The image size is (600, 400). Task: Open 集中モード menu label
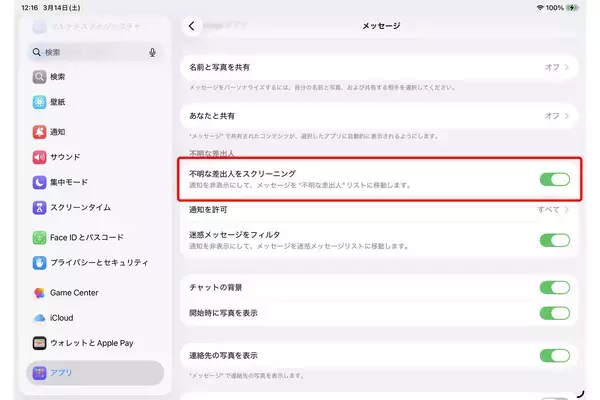pyautogui.click(x=69, y=182)
